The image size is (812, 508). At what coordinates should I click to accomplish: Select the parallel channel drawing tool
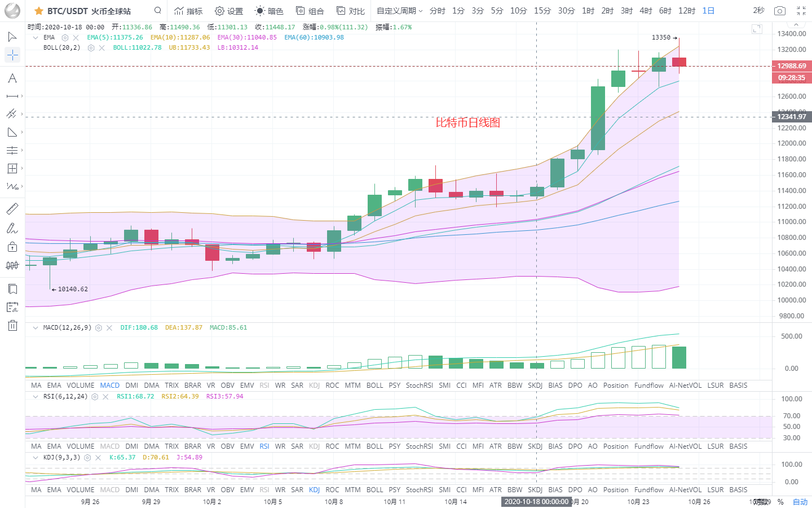[x=12, y=114]
